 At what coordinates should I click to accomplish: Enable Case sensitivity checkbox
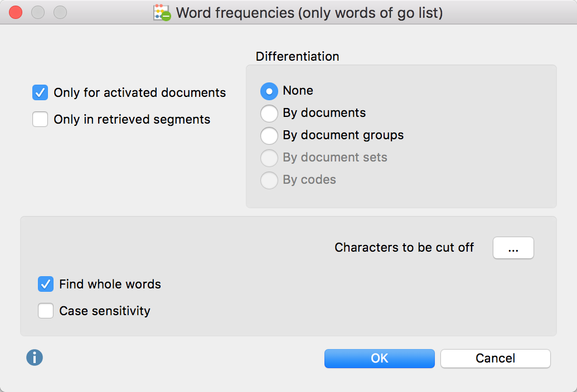46,311
